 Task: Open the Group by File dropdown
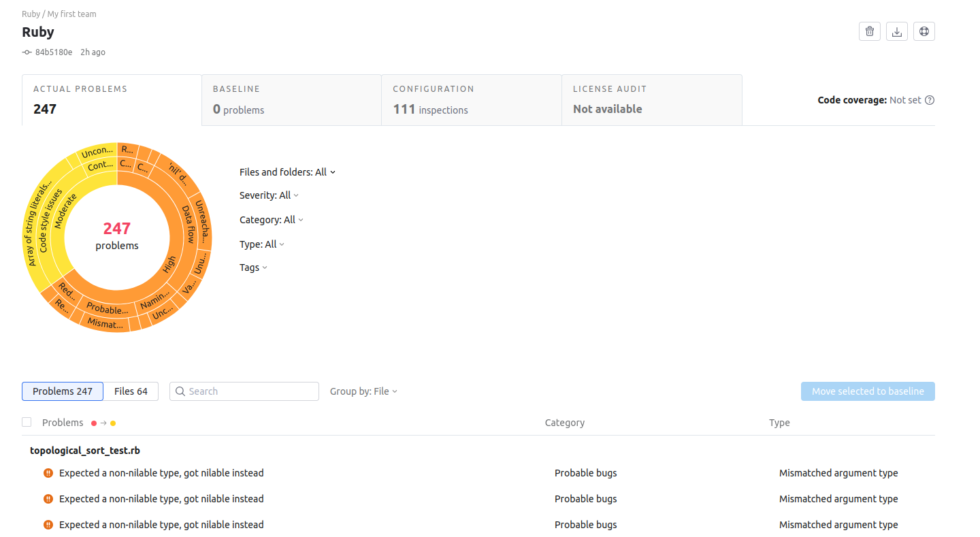click(363, 391)
